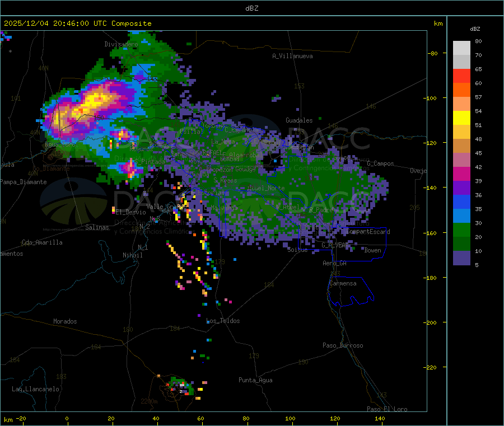Click the 'A_Villanueva' map label
Viewport: 504px width, 426px height.
click(292, 56)
